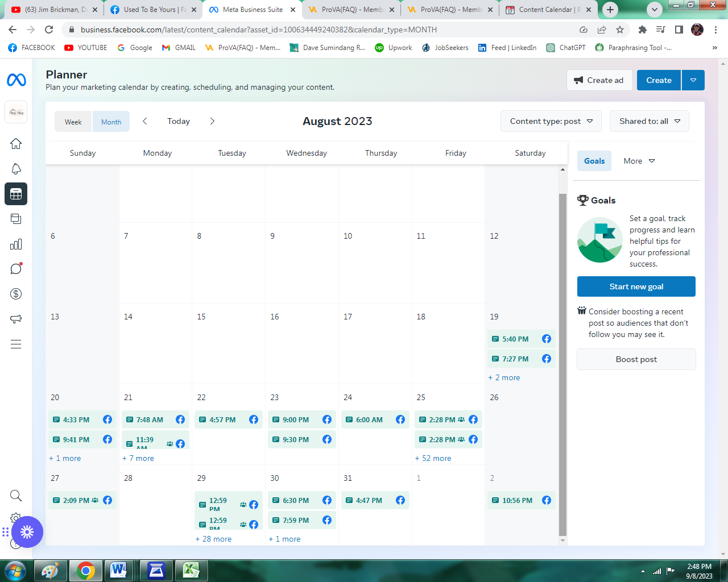Viewport: 728px width, 582px height.
Task: Open the Create button dropdown arrow
Action: [x=693, y=80]
